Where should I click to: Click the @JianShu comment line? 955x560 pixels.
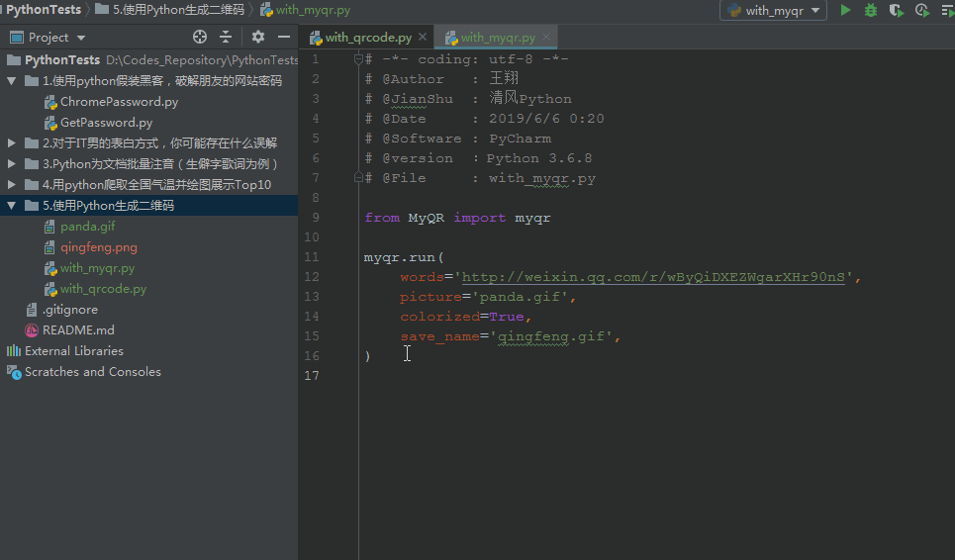pyautogui.click(x=468, y=99)
